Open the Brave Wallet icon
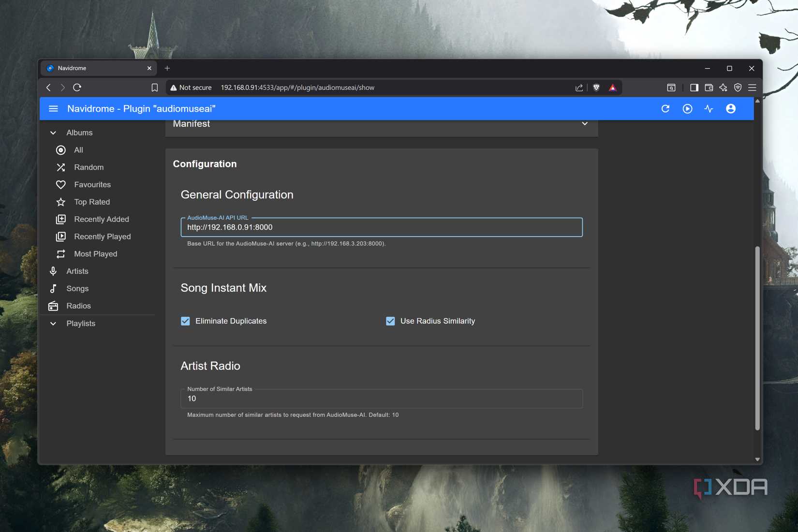798x532 pixels. 709,88
